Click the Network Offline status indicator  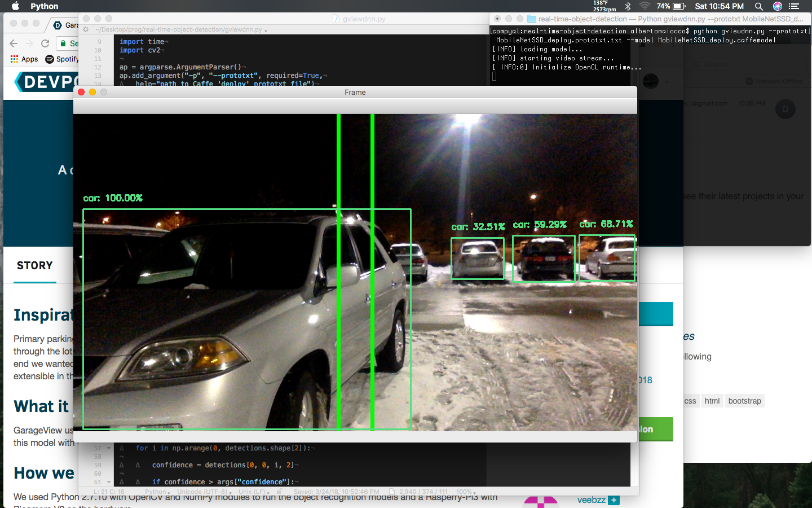click(x=774, y=81)
